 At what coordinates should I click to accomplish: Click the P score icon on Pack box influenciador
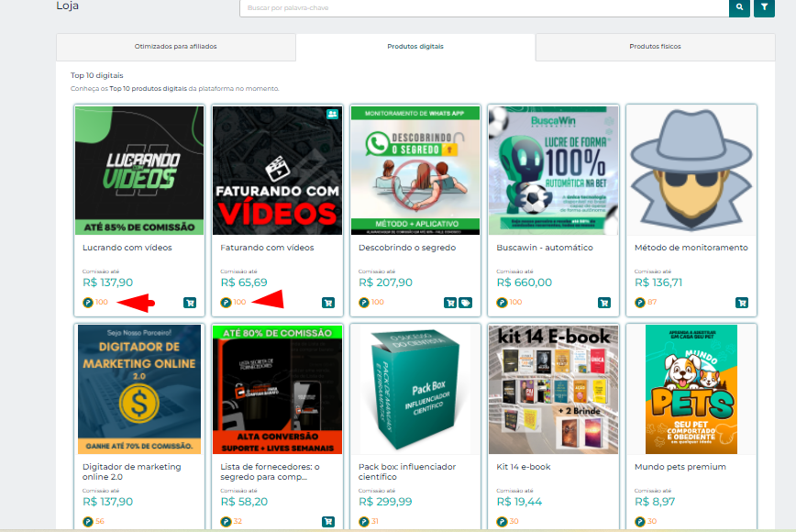click(x=364, y=522)
